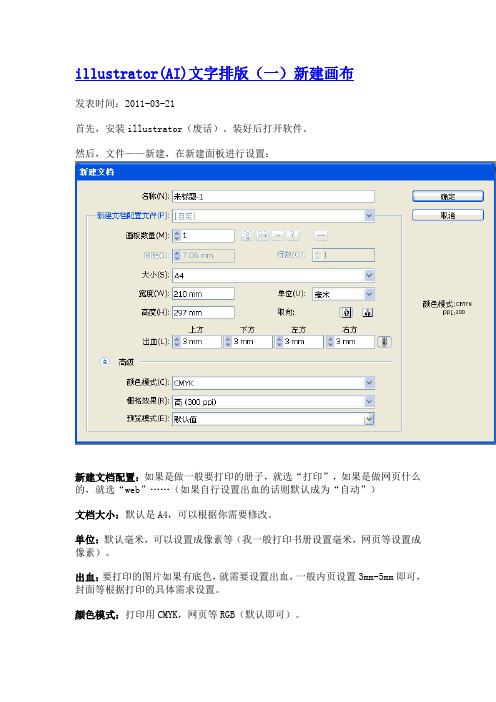Click the bold 单位 paragraph heading
The width and height of the screenshot is (496, 702).
coord(87,540)
